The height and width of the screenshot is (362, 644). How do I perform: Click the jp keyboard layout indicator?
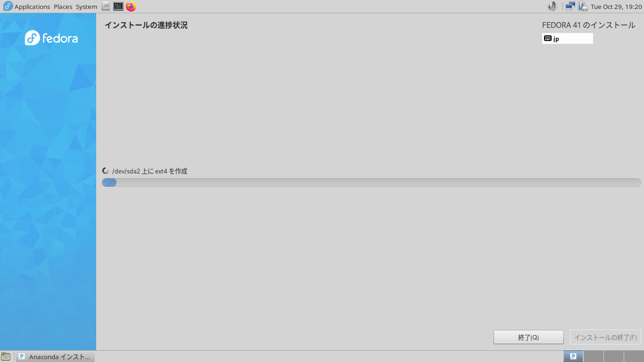point(568,39)
